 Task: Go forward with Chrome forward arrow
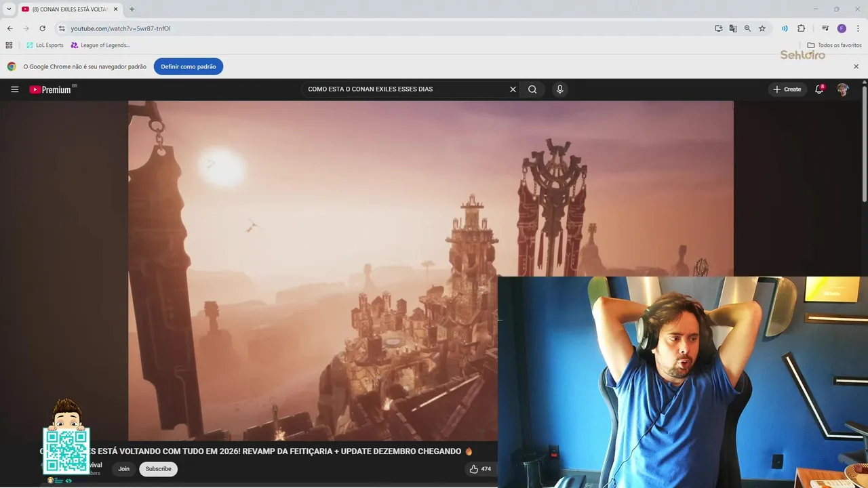[x=26, y=28]
